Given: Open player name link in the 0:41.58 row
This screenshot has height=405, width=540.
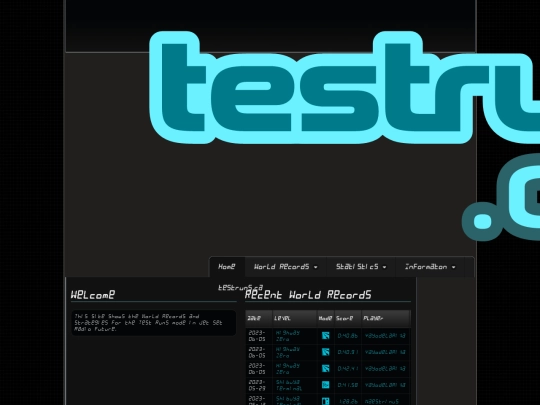Looking at the screenshot, I should 385,385.
